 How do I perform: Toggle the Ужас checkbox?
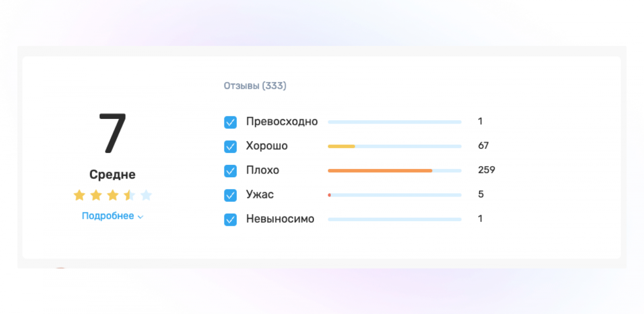[x=230, y=195]
